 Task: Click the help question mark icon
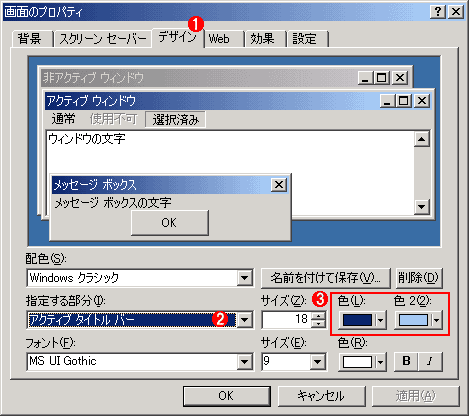438,12
